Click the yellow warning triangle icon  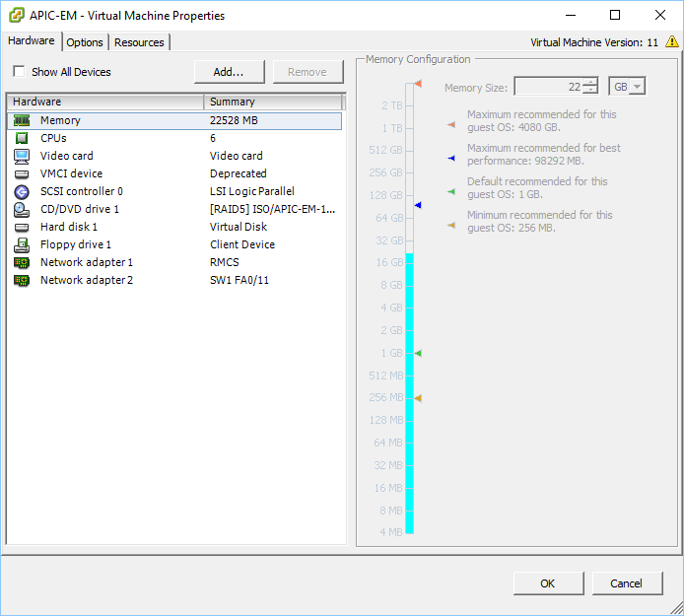672,41
